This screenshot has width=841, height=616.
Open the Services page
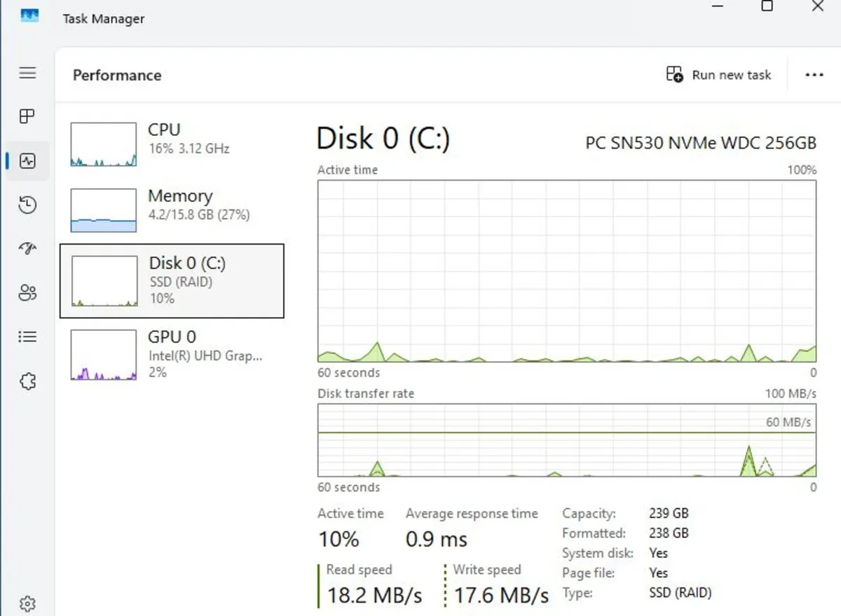point(27,381)
